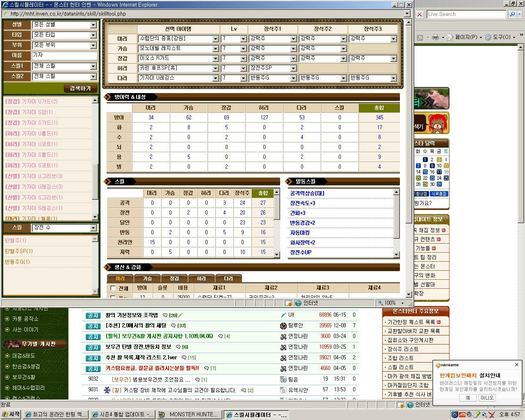Click the RSS feed icon

pyautogui.click(x=420, y=37)
